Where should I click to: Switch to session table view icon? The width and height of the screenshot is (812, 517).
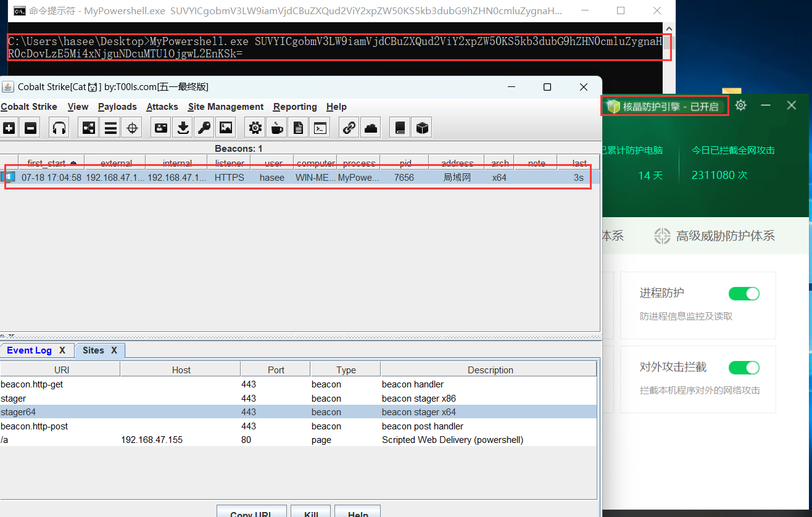(110, 128)
